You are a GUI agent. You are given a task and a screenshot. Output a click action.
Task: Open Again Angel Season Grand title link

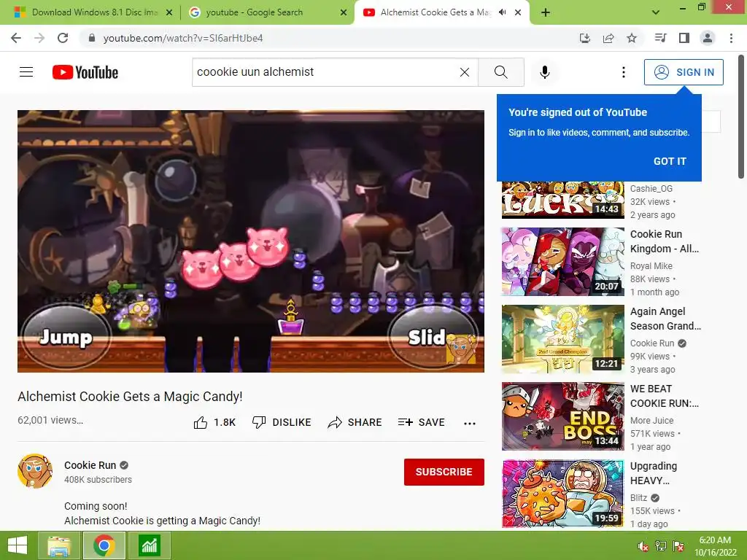tap(665, 319)
